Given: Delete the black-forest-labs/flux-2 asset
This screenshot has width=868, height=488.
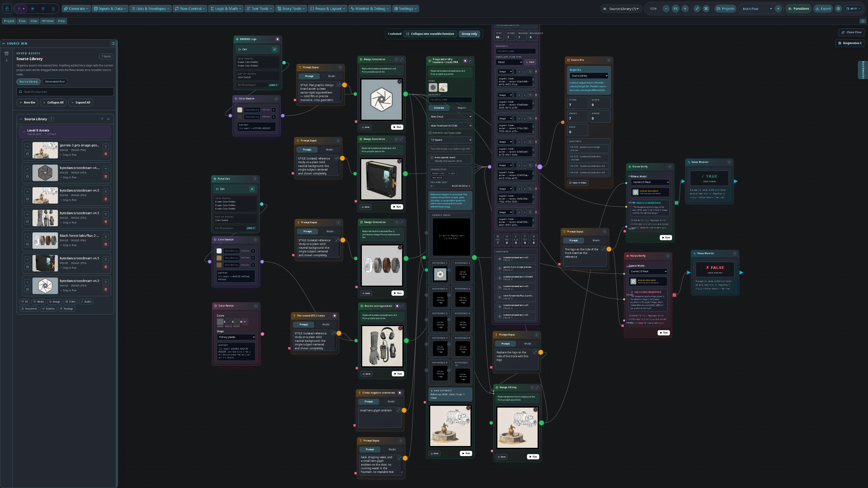Looking at the screenshot, I should [106, 244].
